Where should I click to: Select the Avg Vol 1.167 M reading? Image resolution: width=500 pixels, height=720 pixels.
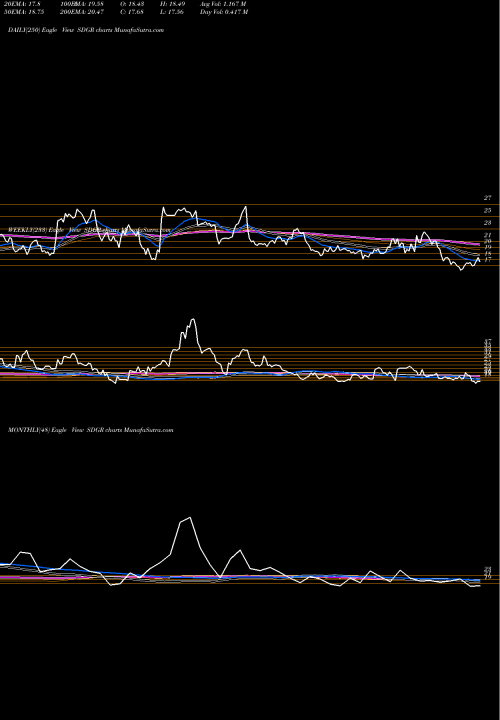(x=224, y=4)
